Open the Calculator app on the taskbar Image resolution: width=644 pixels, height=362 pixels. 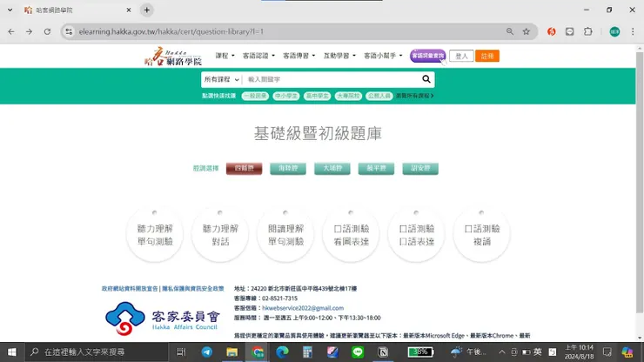point(307,352)
